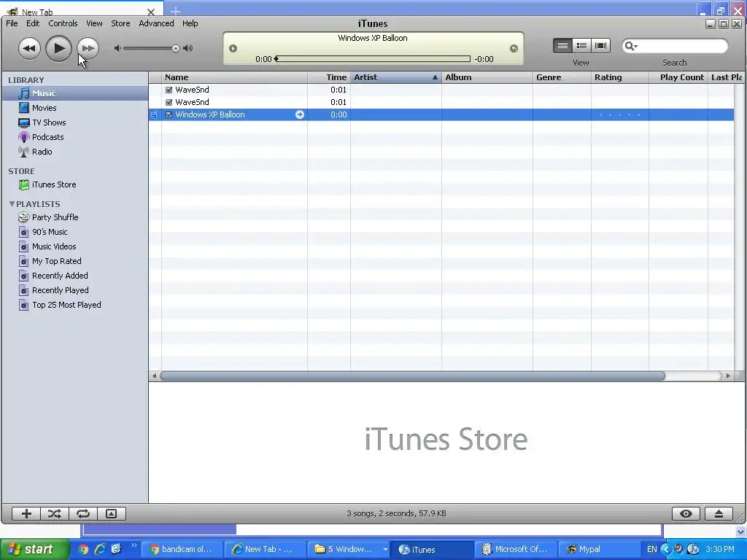Uncheck the second WaveSnd song checkbox

pyautogui.click(x=169, y=102)
